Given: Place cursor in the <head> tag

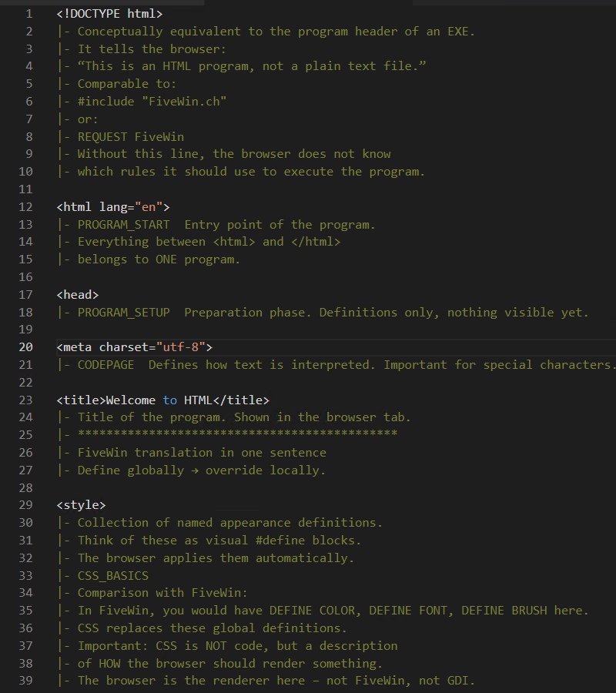Looking at the screenshot, I should (78, 295).
